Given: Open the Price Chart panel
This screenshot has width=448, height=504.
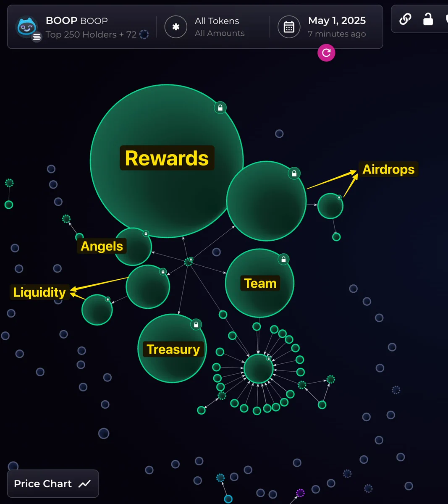Looking at the screenshot, I should (x=52, y=483).
